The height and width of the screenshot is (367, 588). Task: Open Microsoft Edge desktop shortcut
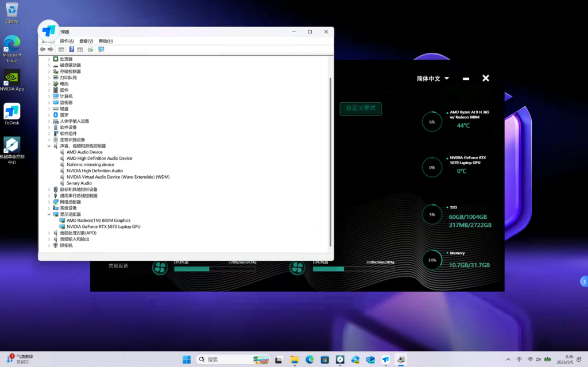pyautogui.click(x=11, y=49)
